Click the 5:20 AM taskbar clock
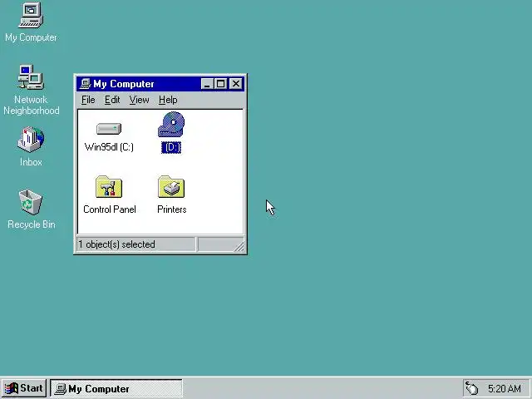 pos(505,388)
